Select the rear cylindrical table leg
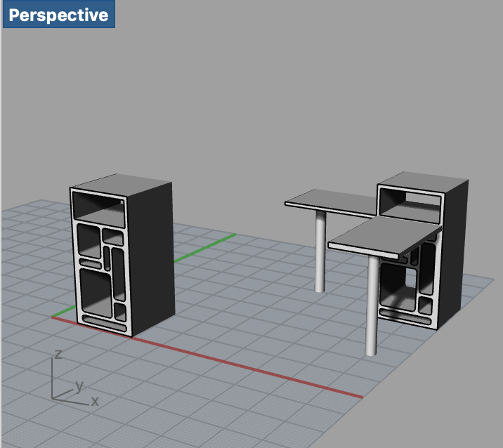503x448 pixels. tap(320, 251)
